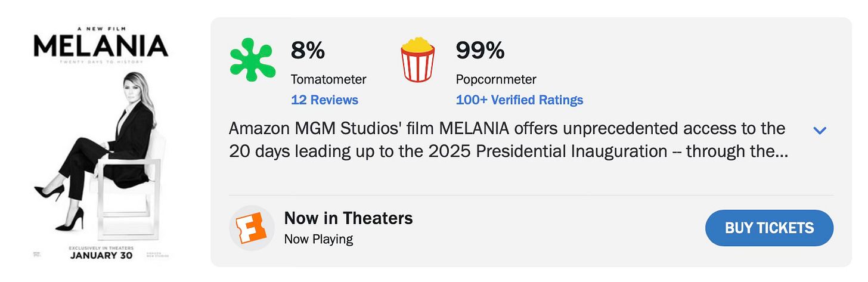Click the A New Film poster caption
This screenshot has width=868, height=282.
coord(101,29)
